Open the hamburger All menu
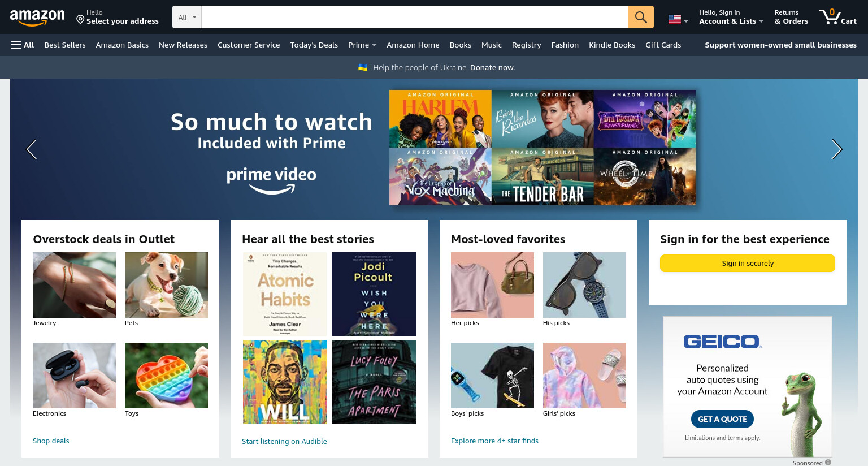This screenshot has height=466, width=868. click(23, 45)
